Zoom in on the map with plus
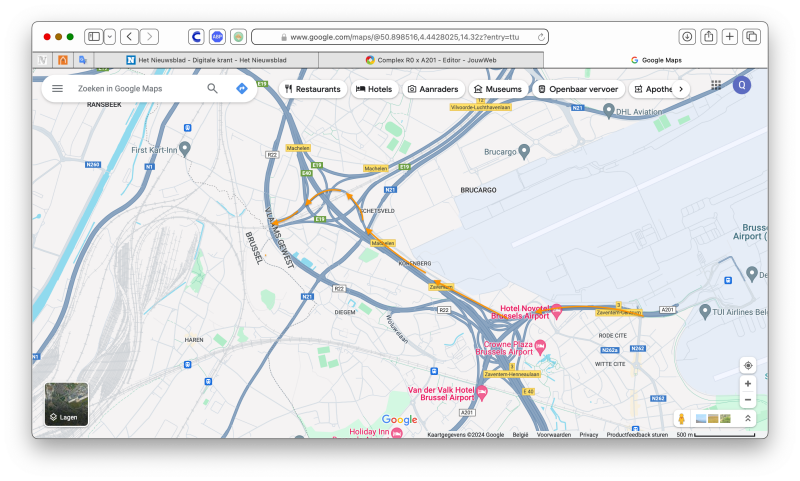Viewport: 800px width, 481px height. 748,384
